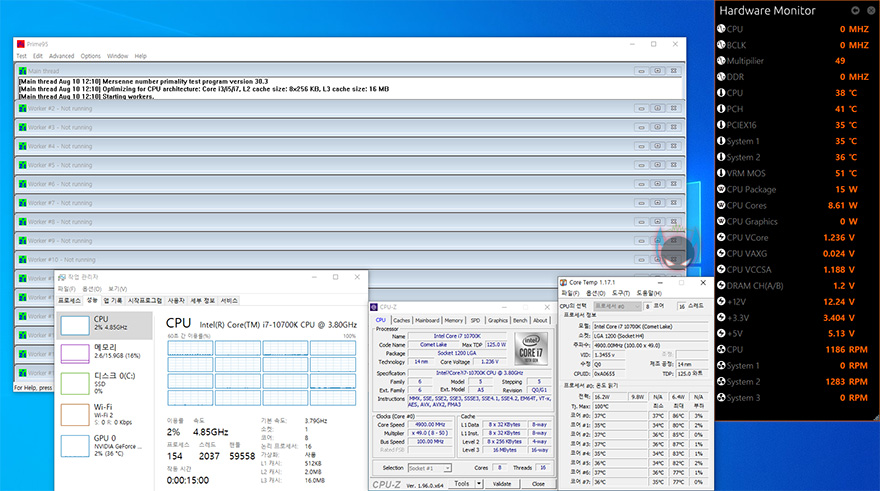The image size is (880, 491).
Task: Click the DDR frequency icon in Hardware Monitor
Action: 721,77
